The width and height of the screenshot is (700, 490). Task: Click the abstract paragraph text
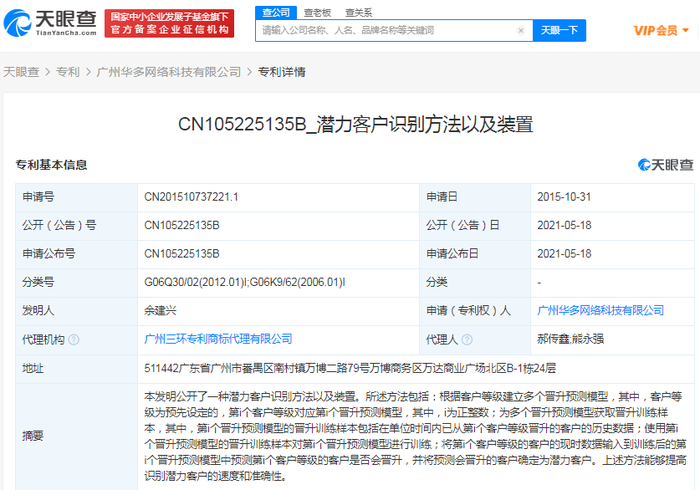coord(415,436)
